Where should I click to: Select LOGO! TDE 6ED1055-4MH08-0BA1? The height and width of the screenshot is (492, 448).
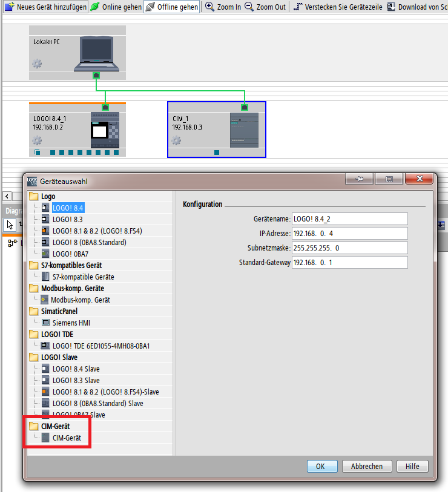click(101, 346)
